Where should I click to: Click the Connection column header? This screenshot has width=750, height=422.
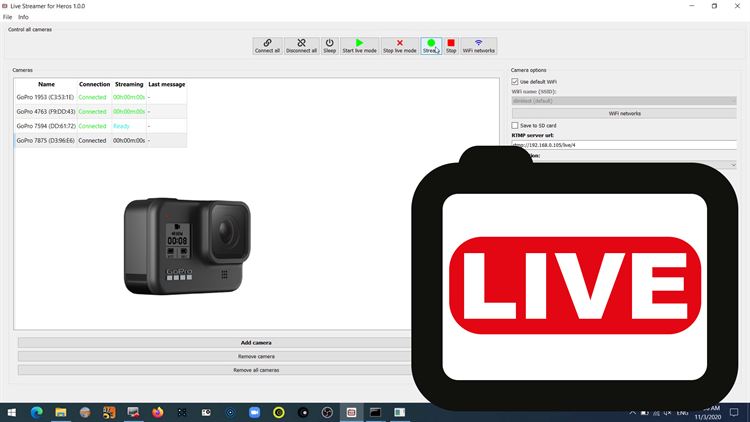[x=94, y=84]
